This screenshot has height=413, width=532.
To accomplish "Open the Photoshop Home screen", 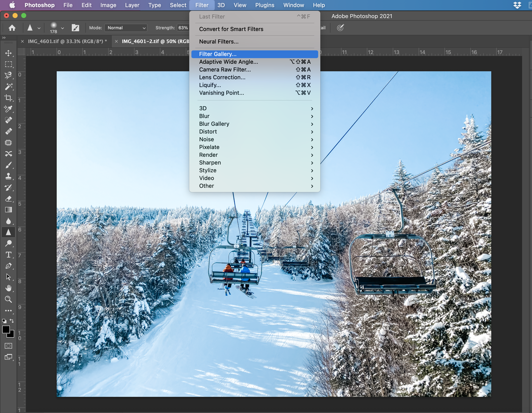I will (x=12, y=28).
